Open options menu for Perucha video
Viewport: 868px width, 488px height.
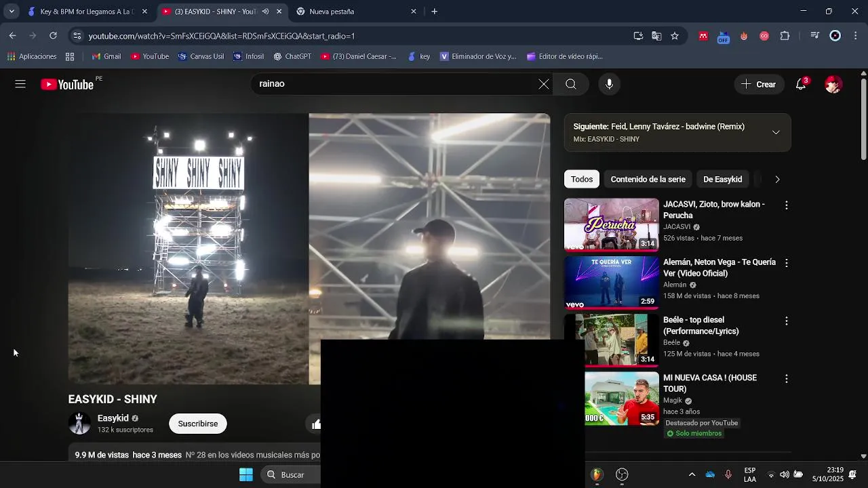[787, 205]
